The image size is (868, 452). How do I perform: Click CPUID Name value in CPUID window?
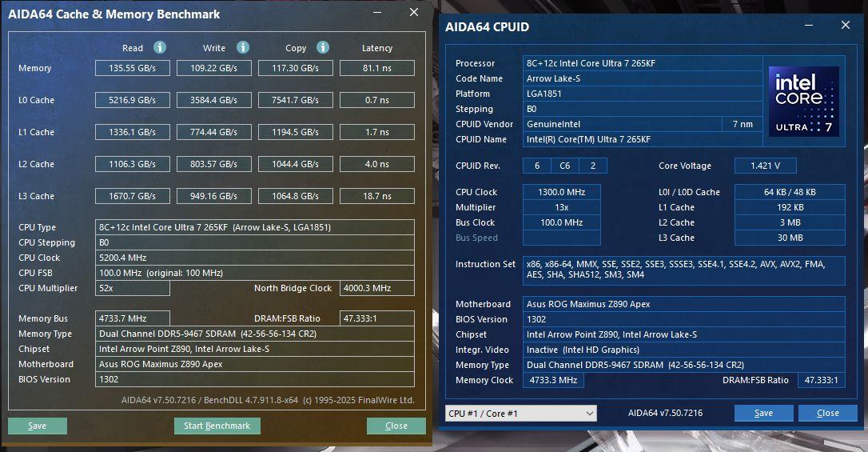[x=643, y=139]
